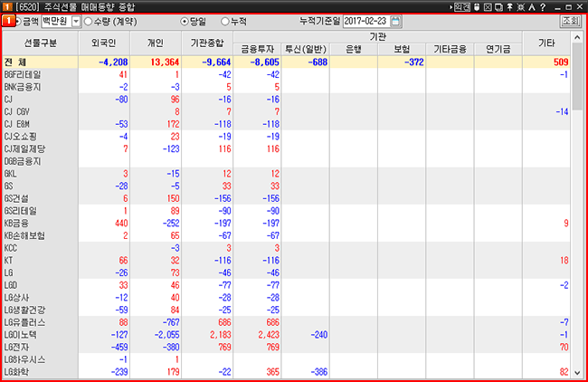This screenshot has height=382, width=588.
Task: Click the 기타금융 column header
Action: pos(450,49)
